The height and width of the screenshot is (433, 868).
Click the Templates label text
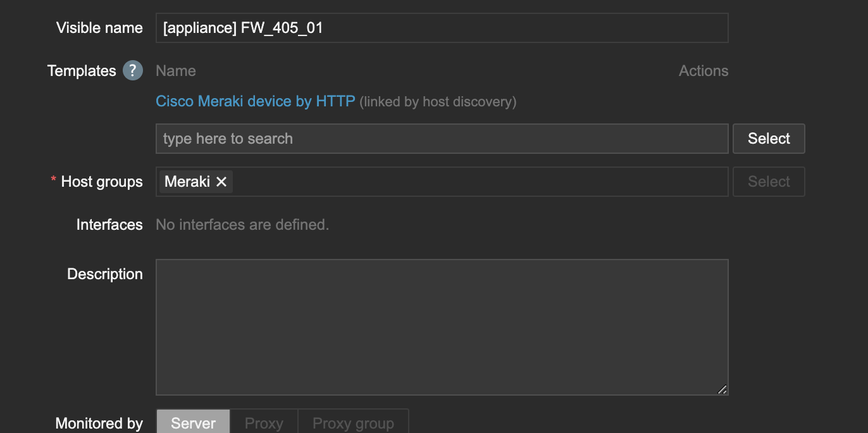pyautogui.click(x=82, y=71)
